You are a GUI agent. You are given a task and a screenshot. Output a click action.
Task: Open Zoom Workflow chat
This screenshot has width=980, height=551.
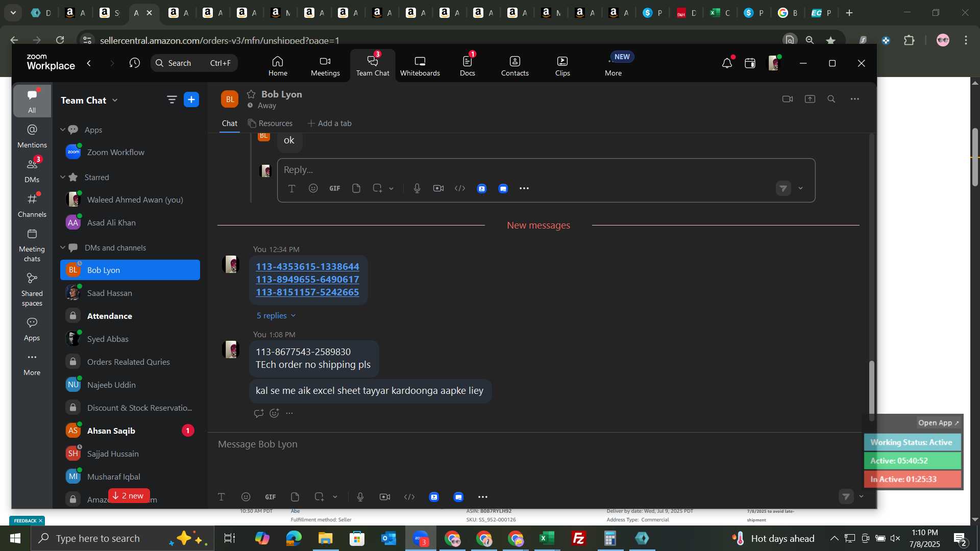point(130,152)
